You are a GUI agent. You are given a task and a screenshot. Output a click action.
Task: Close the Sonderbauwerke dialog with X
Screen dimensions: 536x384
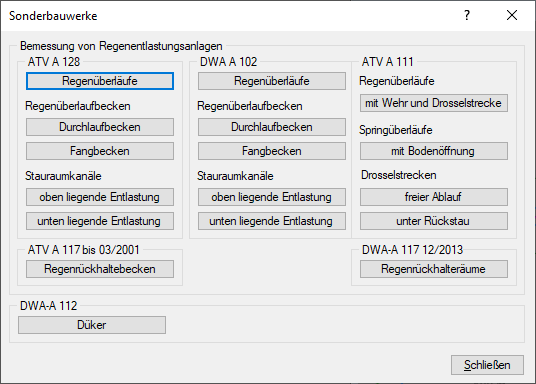coord(512,15)
